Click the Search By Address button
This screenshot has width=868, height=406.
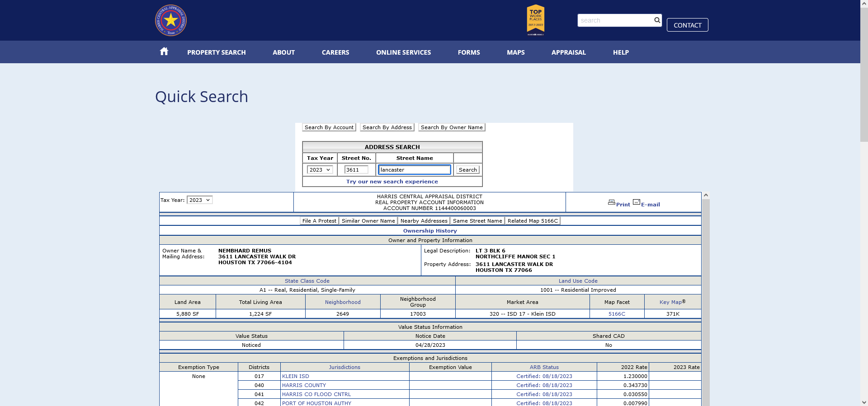click(387, 127)
